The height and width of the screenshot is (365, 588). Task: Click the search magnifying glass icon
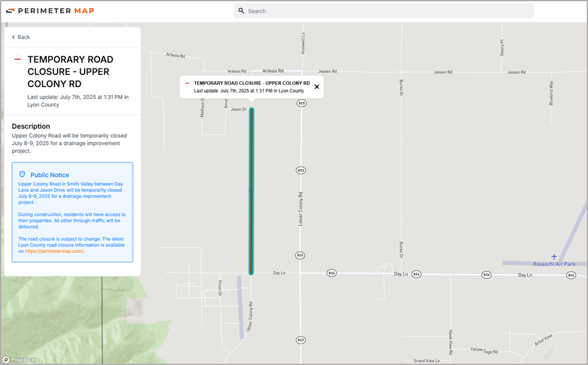coord(241,11)
